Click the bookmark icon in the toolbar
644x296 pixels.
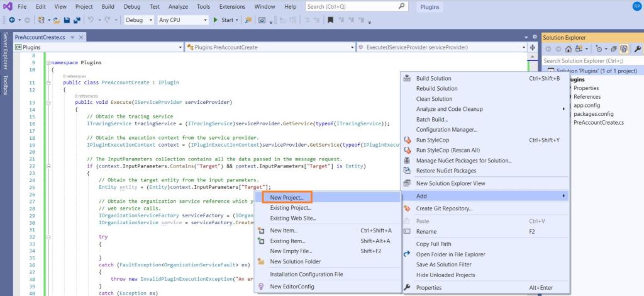[331, 20]
